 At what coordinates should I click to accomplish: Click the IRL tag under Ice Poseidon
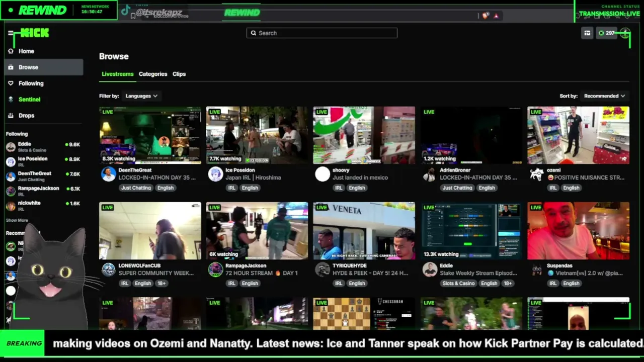pyautogui.click(x=231, y=188)
